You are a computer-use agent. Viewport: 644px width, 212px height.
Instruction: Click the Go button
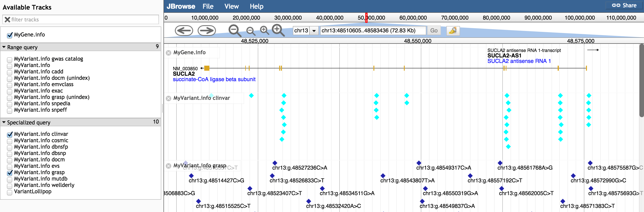point(434,31)
